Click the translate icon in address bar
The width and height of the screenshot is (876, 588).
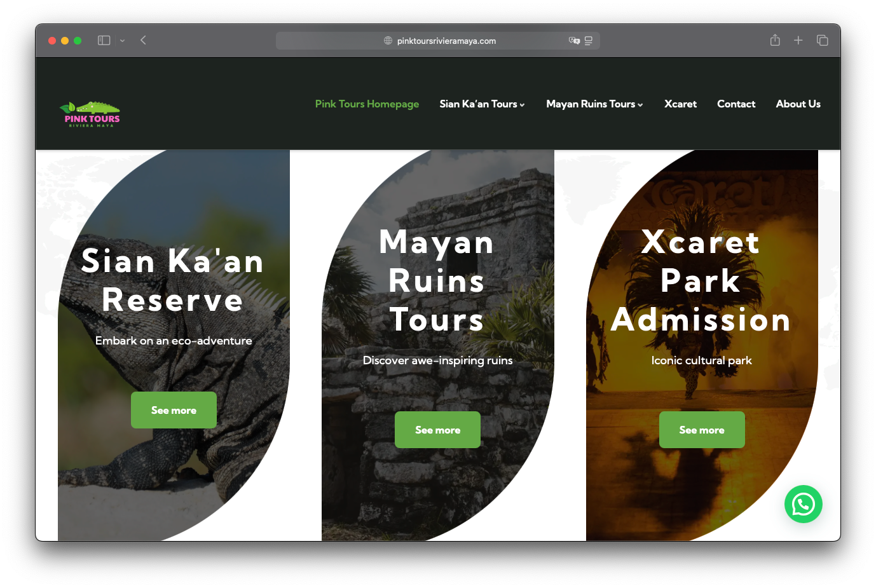pyautogui.click(x=574, y=41)
